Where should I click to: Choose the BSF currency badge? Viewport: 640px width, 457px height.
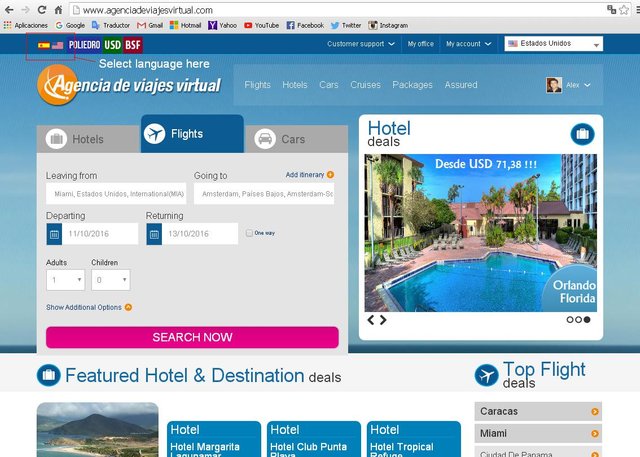[x=133, y=44]
